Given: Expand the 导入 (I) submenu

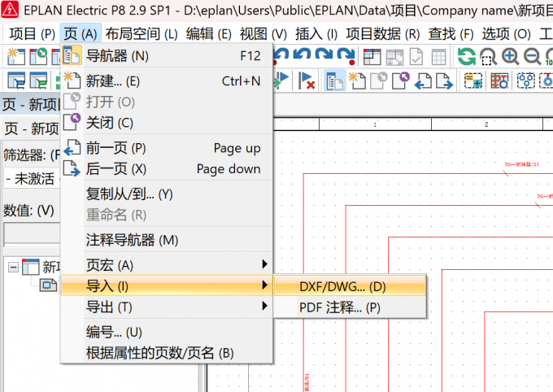Looking at the screenshot, I should 167,285.
